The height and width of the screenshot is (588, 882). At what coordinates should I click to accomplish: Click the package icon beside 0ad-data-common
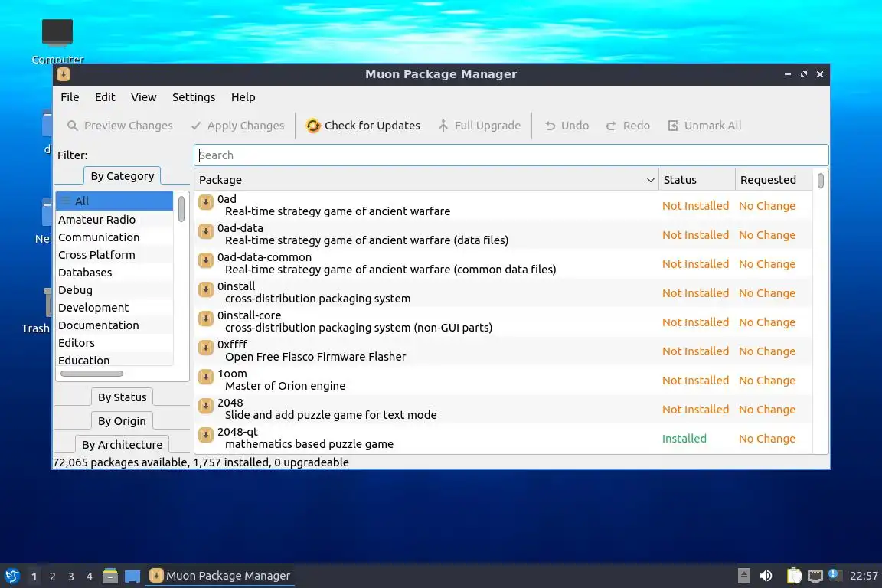(206, 260)
